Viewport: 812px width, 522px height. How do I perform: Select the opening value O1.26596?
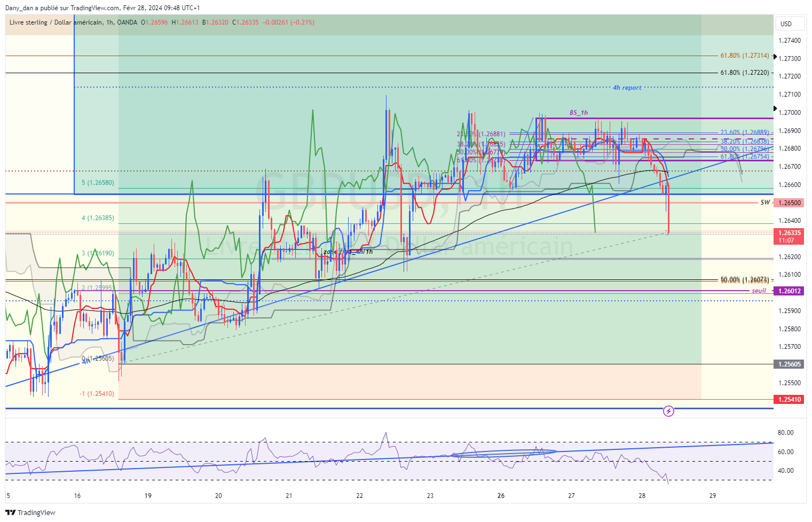154,22
